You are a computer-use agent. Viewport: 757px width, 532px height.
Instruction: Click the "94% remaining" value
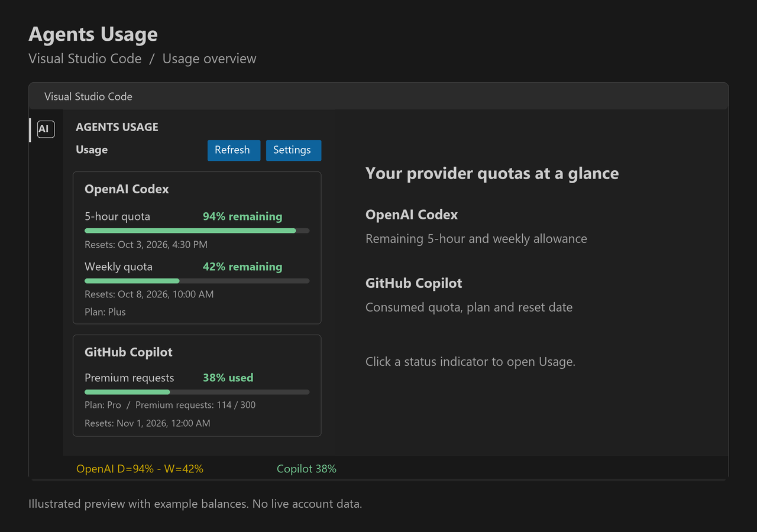pos(242,216)
